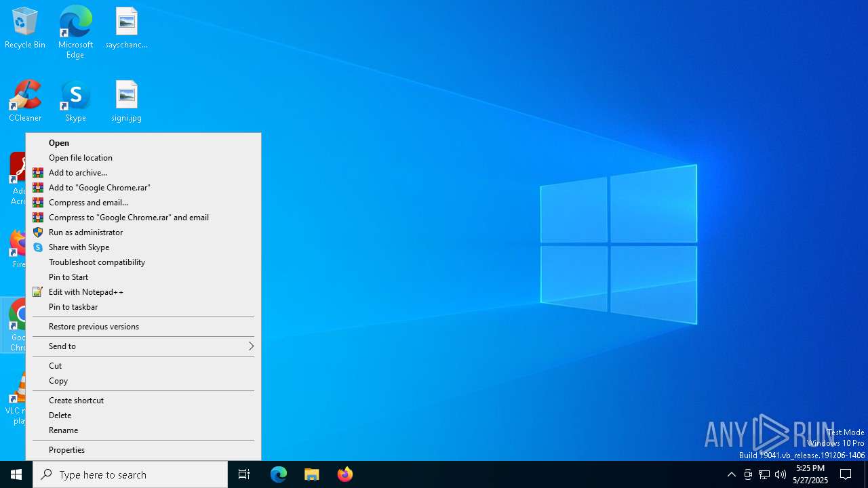
Task: Choose Share with Skype
Action: coord(143,247)
